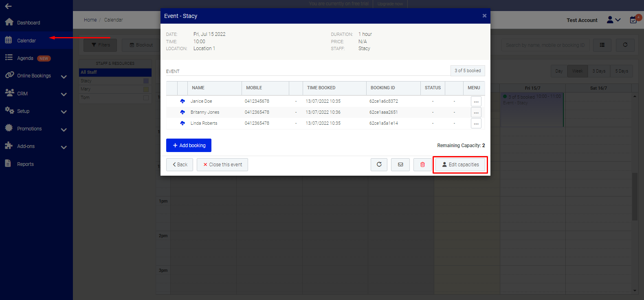The image size is (644, 300).
Task: Open menu dots for Britanny Jones
Action: (x=476, y=112)
